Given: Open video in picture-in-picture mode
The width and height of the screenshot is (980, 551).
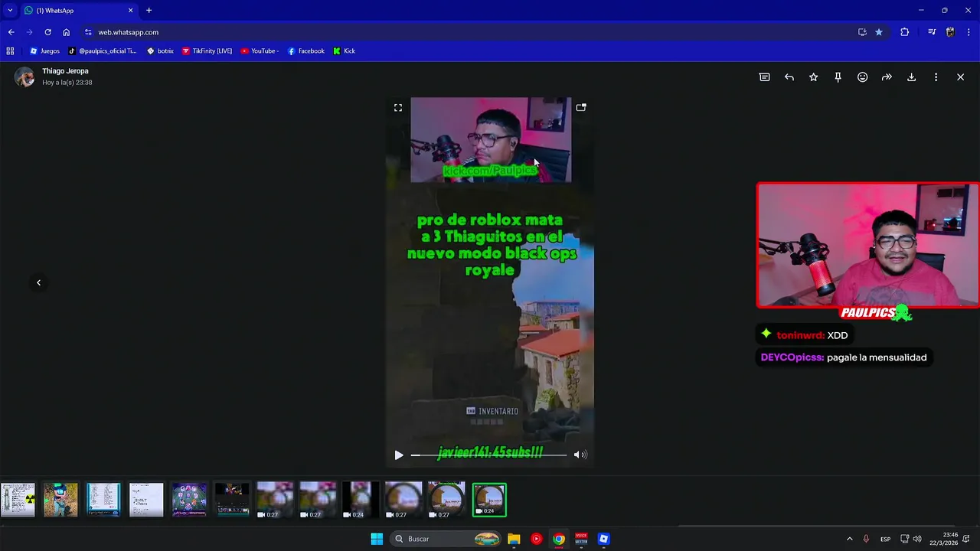Looking at the screenshot, I should pyautogui.click(x=581, y=108).
